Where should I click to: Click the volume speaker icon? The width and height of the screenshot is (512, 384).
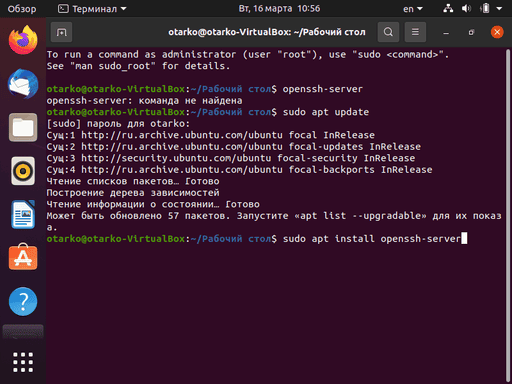(x=466, y=8)
